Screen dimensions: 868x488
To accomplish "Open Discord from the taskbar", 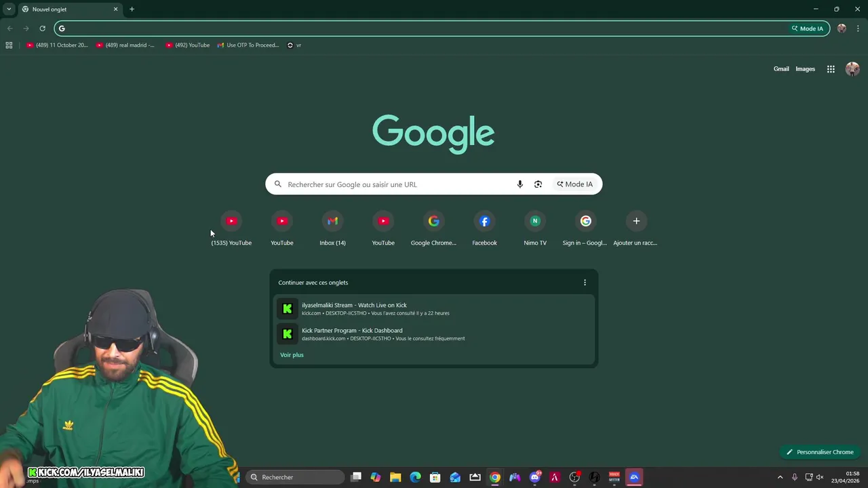I will tap(535, 477).
